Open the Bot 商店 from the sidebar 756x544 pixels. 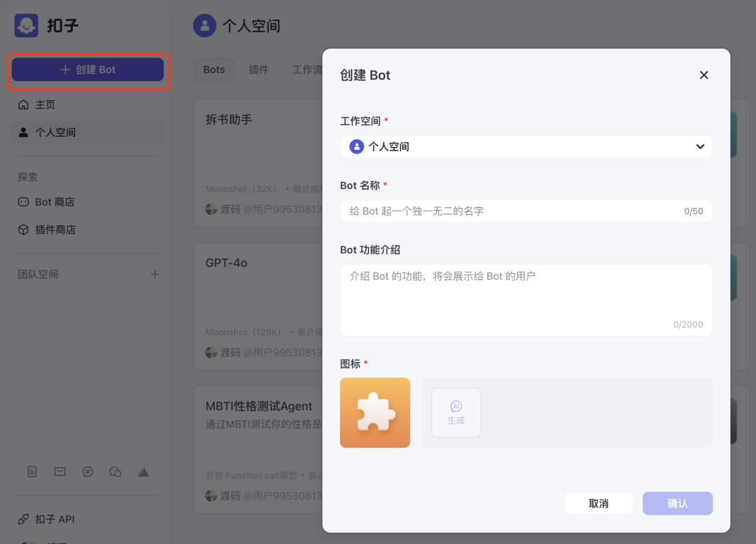click(x=24, y=202)
